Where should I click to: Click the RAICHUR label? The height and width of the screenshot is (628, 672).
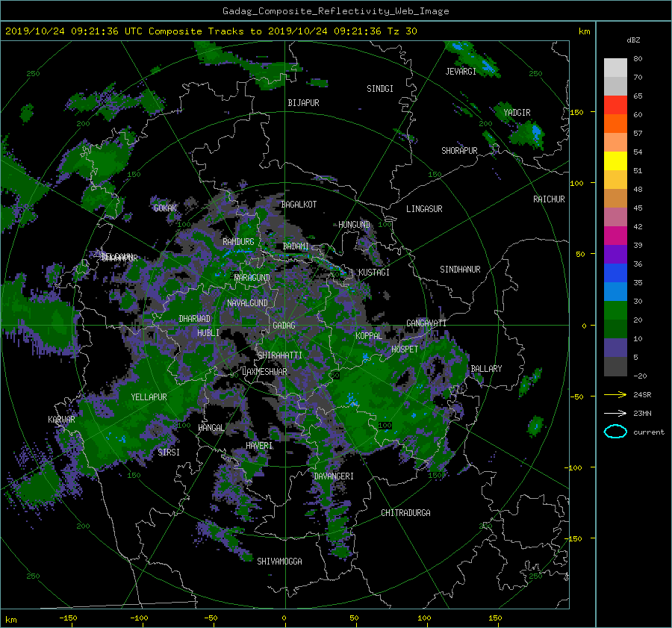coord(549,199)
